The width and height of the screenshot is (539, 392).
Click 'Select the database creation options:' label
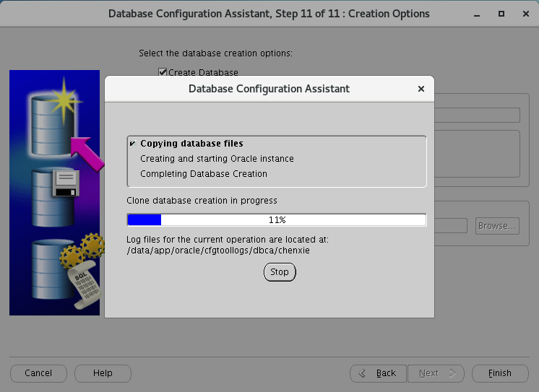pos(215,53)
